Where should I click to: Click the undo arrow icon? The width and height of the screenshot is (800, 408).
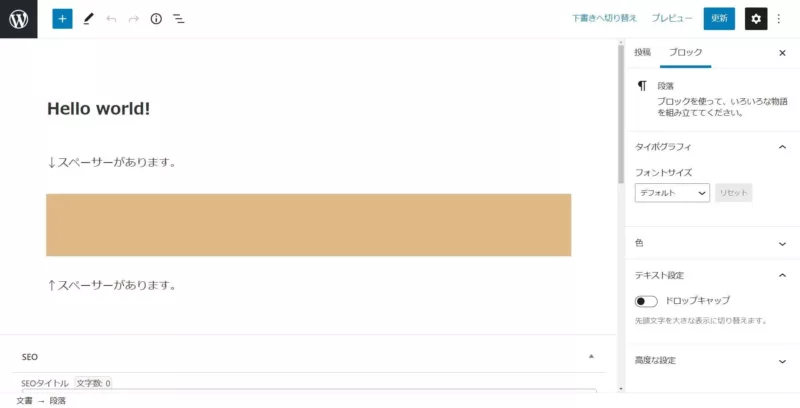(111, 19)
